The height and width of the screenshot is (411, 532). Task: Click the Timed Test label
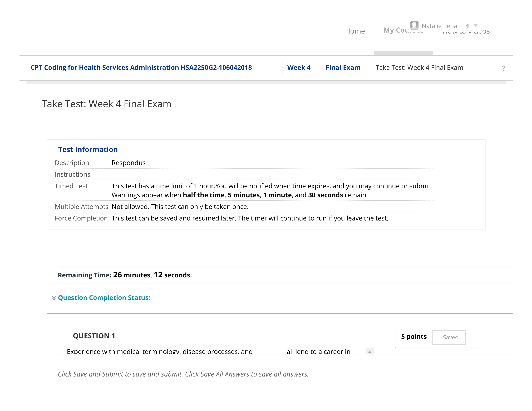(71, 186)
